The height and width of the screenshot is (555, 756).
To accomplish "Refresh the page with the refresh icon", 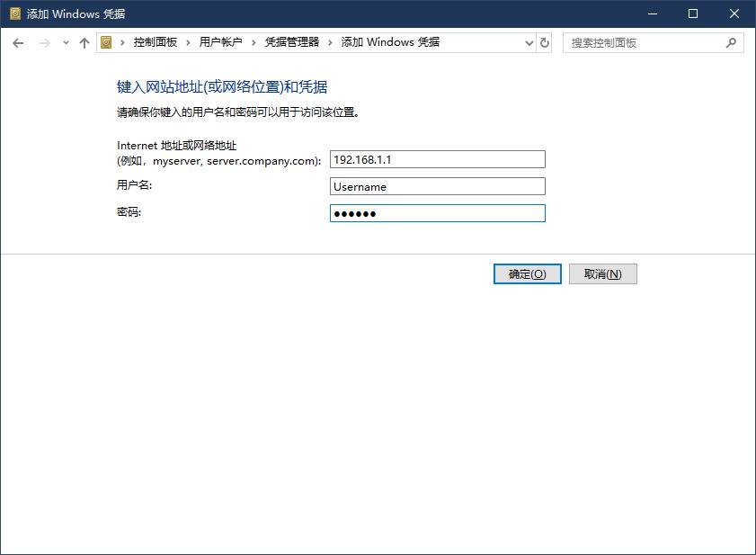I will 545,43.
